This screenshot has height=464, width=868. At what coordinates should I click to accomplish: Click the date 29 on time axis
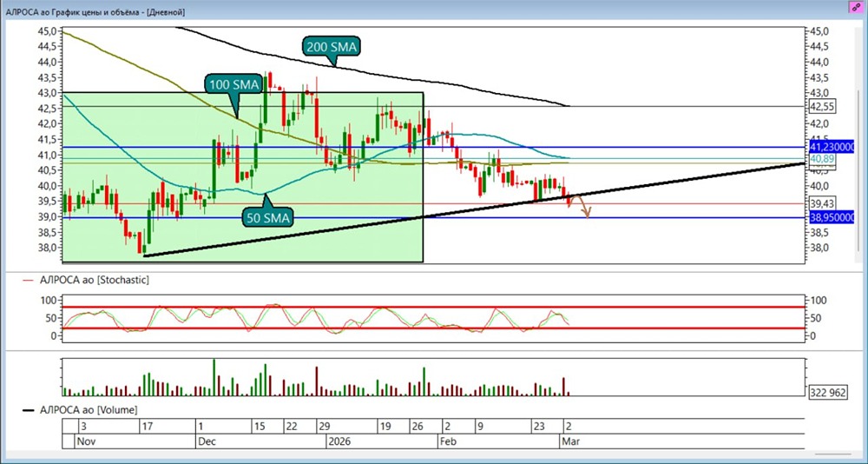(x=323, y=427)
